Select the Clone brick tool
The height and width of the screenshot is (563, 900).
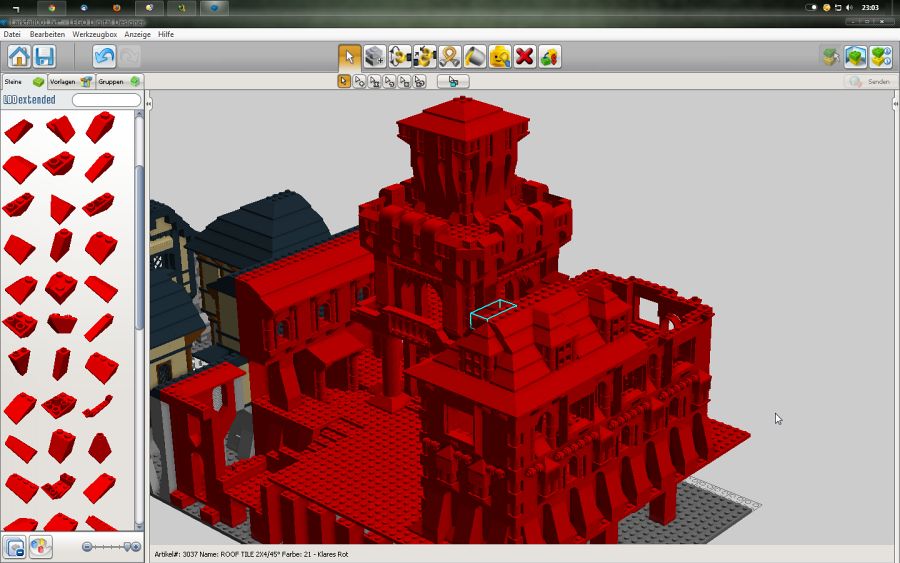click(x=375, y=57)
